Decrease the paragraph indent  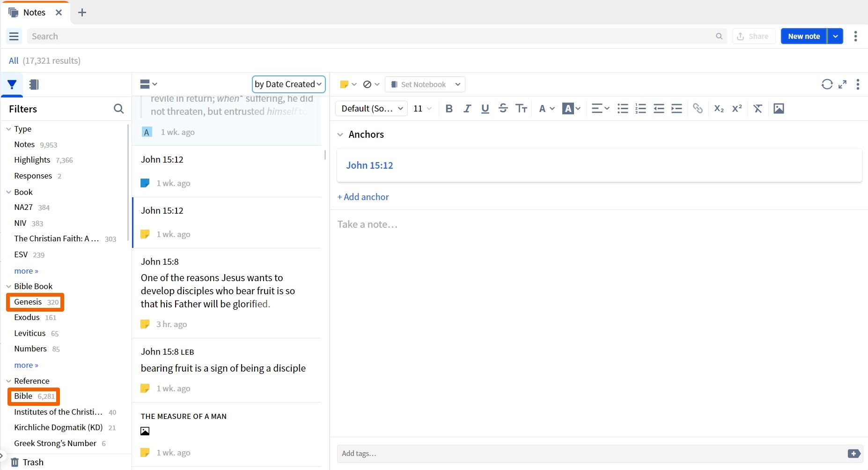point(659,108)
